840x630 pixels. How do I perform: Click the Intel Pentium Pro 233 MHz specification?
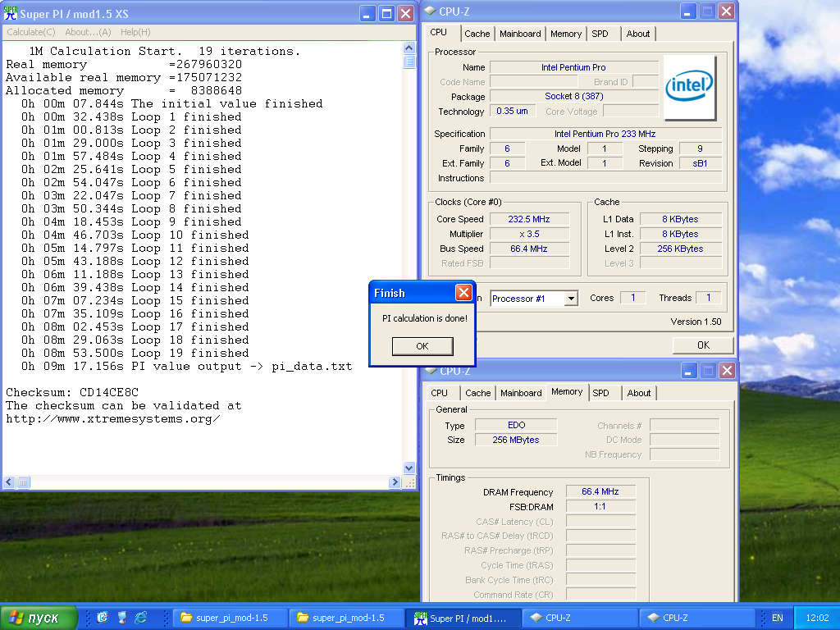click(605, 134)
